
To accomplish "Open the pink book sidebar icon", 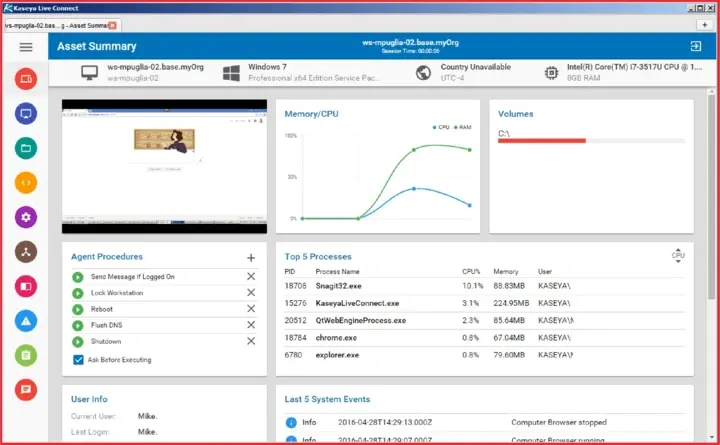I will point(26,286).
